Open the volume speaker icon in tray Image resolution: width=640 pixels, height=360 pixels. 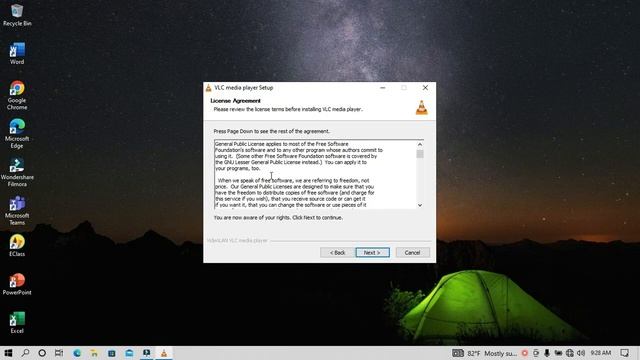click(581, 353)
